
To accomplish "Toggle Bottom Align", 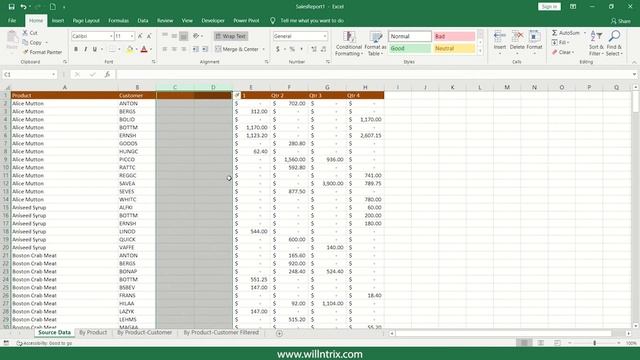I will click(x=184, y=36).
